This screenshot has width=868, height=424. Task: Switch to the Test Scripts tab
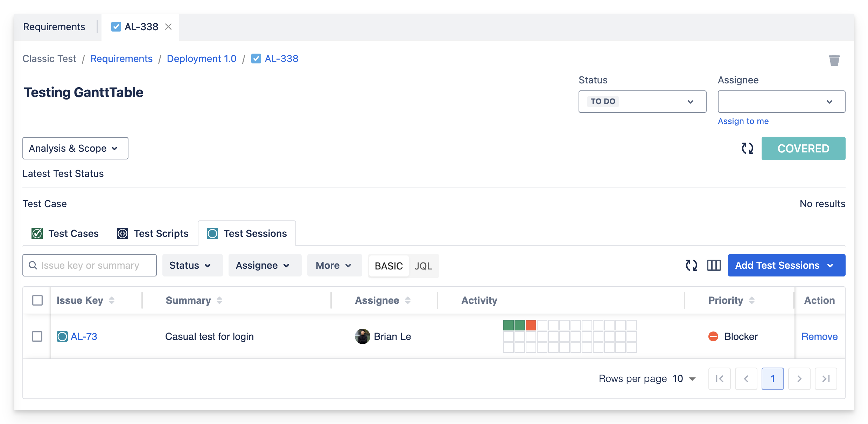[153, 233]
